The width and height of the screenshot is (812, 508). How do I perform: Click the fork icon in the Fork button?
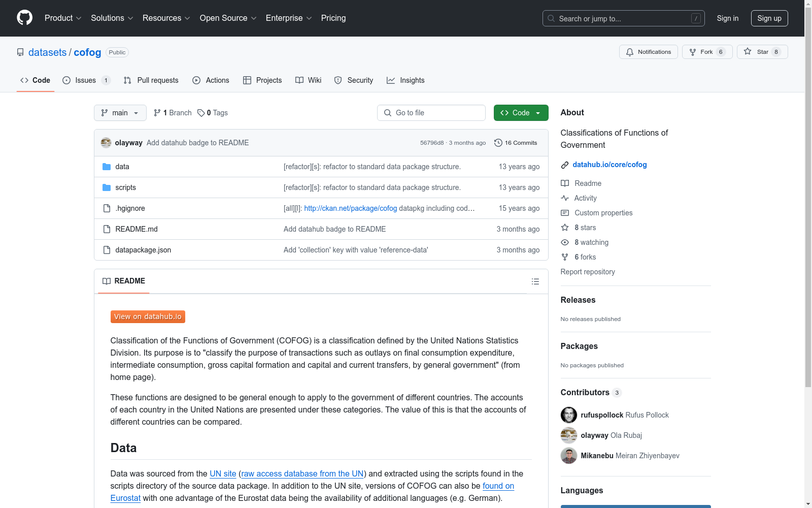click(693, 52)
